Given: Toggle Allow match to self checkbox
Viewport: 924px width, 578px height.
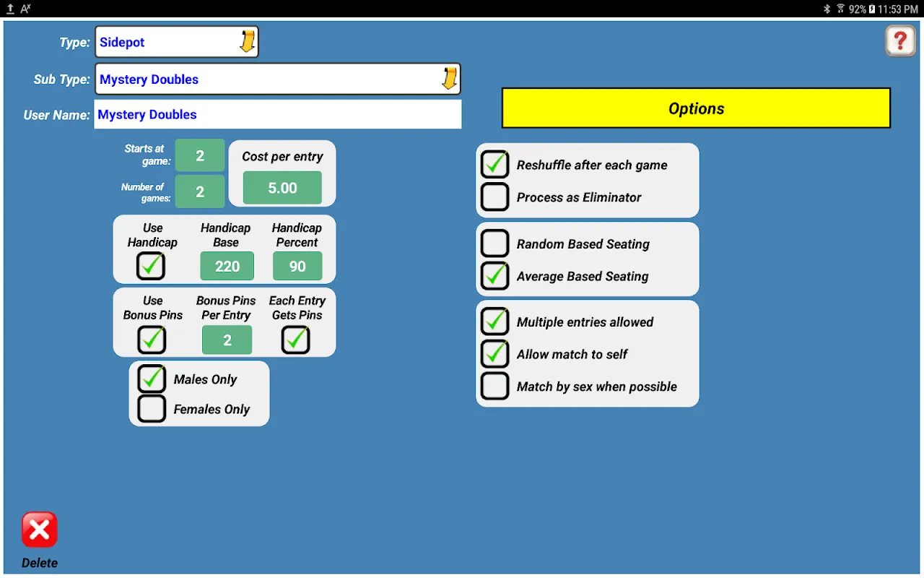Looking at the screenshot, I should 495,353.
